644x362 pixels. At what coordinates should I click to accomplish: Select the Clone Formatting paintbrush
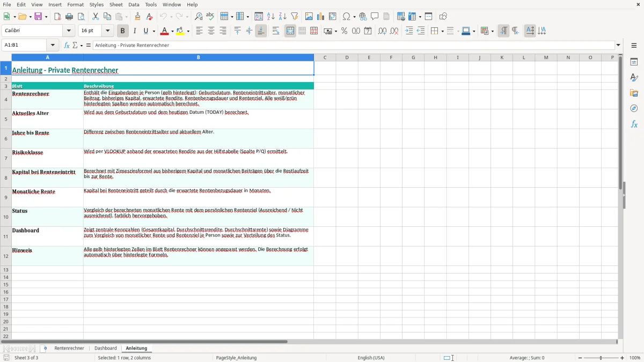coord(138,17)
